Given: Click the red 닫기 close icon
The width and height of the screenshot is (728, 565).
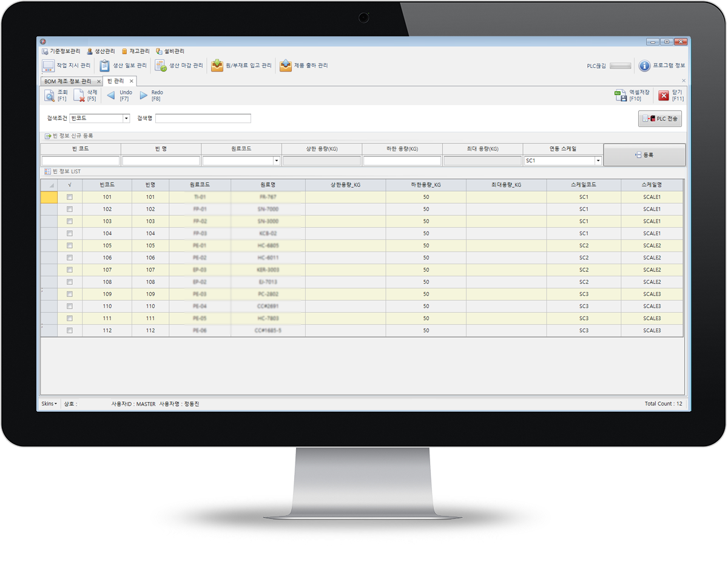Looking at the screenshot, I should pyautogui.click(x=664, y=96).
